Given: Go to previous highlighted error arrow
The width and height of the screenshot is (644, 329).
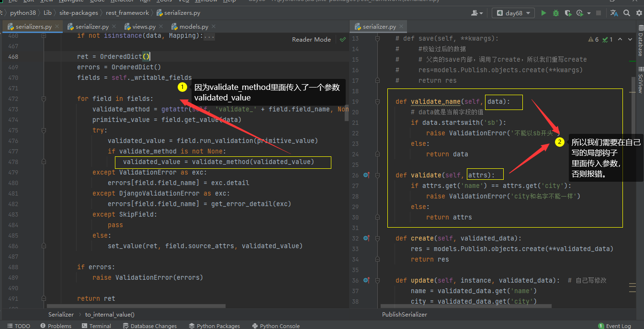Looking at the screenshot, I should point(620,40).
